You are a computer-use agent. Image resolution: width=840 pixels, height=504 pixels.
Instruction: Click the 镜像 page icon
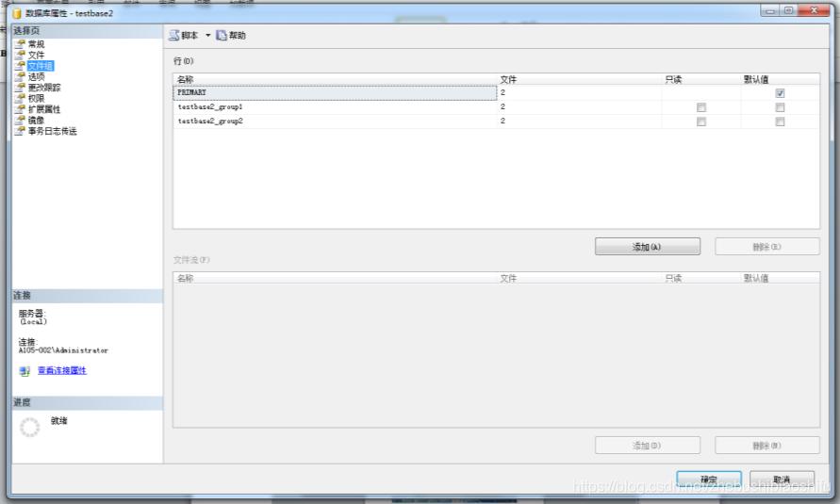point(20,120)
